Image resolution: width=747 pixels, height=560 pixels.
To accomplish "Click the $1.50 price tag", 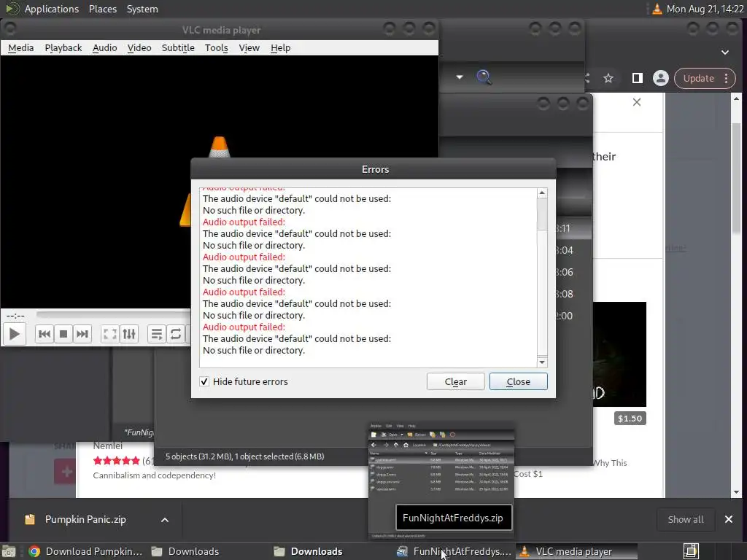I will 630,419.
